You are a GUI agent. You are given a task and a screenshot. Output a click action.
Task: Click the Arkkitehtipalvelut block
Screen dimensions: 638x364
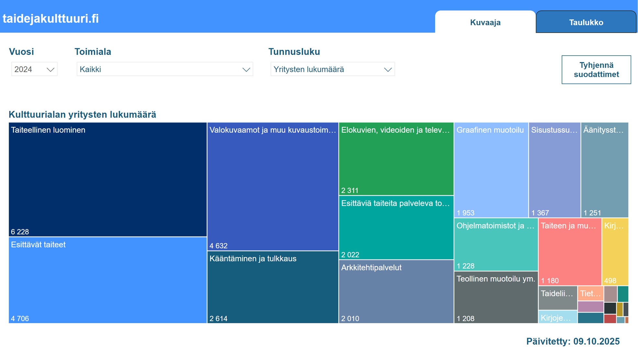tap(396, 292)
